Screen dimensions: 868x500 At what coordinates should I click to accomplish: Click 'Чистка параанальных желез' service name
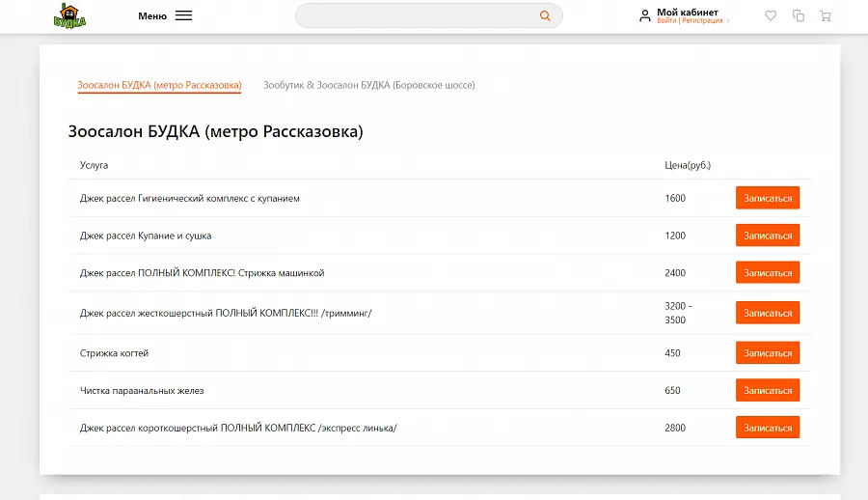pyautogui.click(x=142, y=391)
